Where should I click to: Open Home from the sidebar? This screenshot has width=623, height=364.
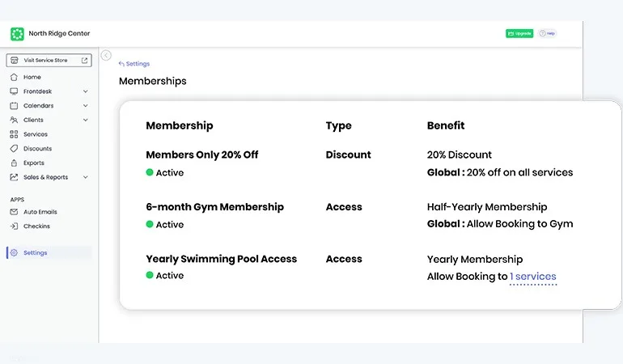[x=32, y=77]
